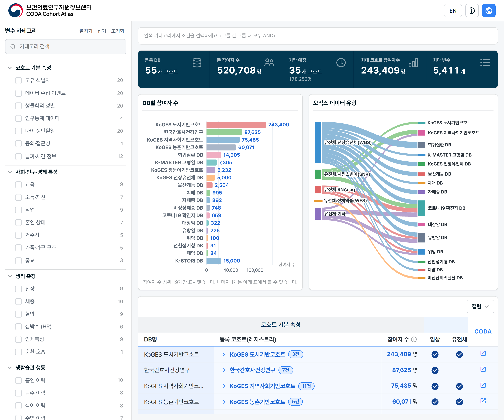Screen dimensions: 504x420
Task: Click 유전체 check mark for KoGES 도시기반코호트
Action: [x=459, y=354]
